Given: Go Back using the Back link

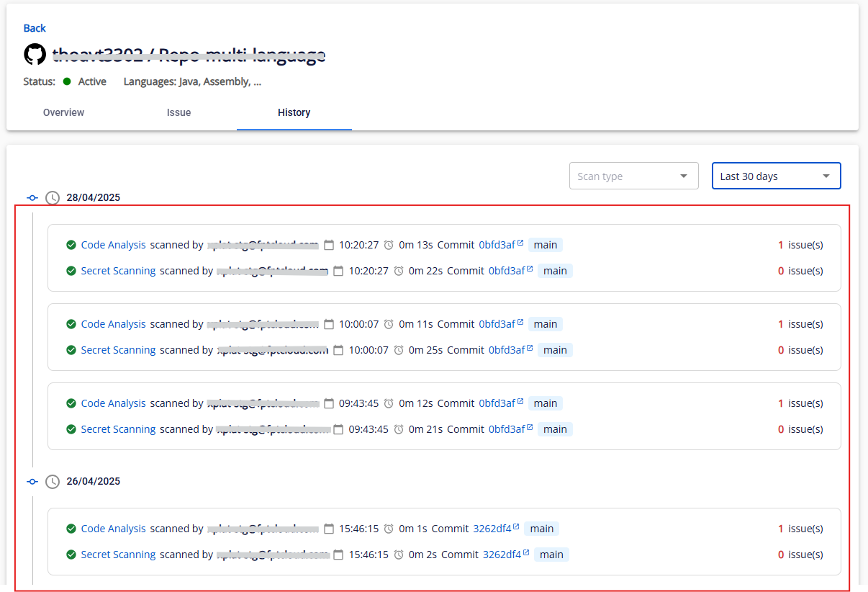Looking at the screenshot, I should point(35,28).
